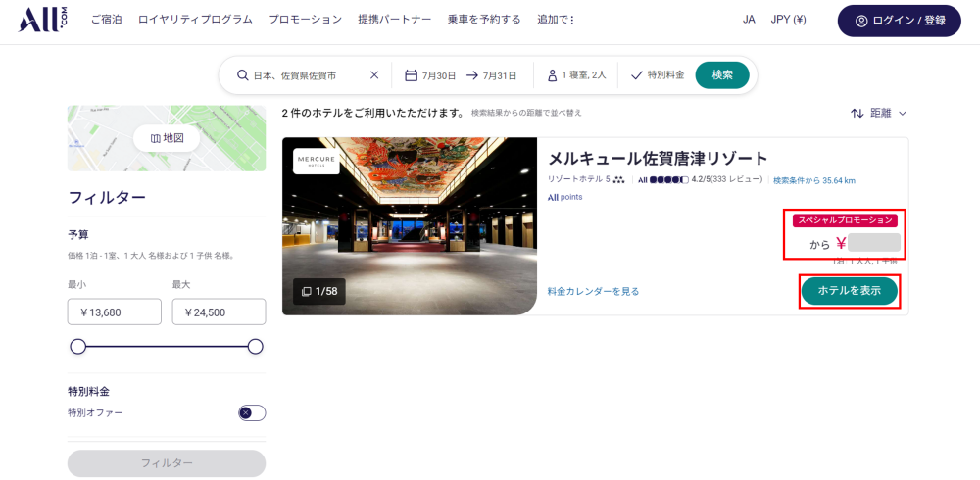Screen dimensions: 980x480
Task: Click the search magnifier icon in destination field
Action: point(243,75)
